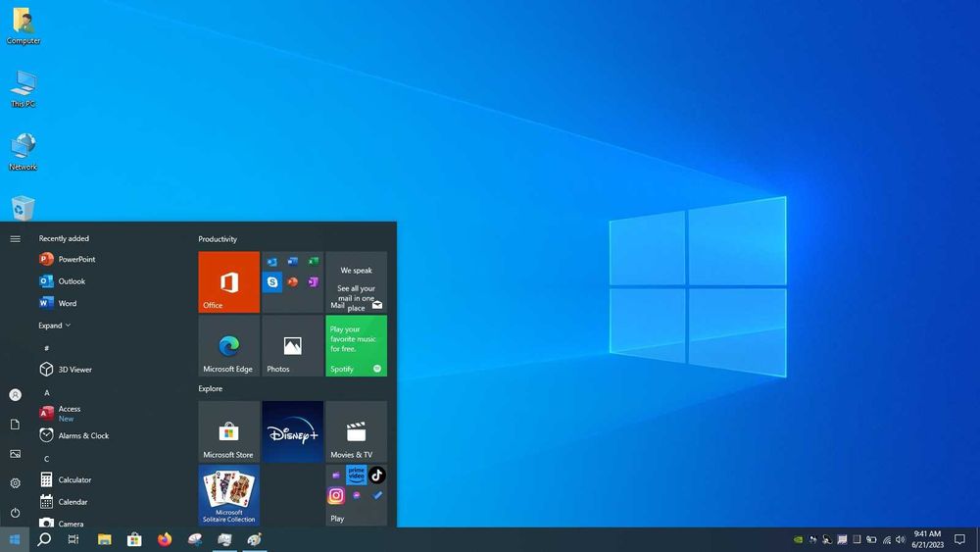Open the green Spotify tile

[357, 346]
